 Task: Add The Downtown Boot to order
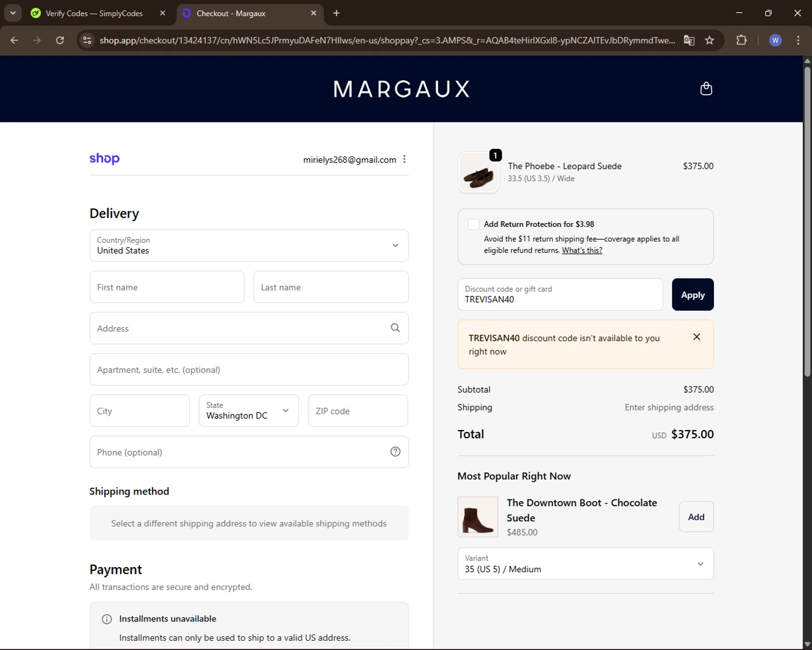pyautogui.click(x=696, y=517)
